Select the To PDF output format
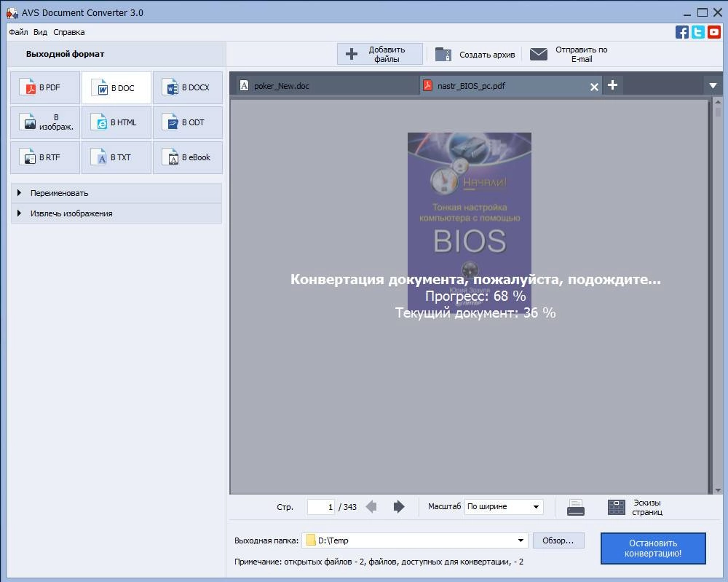This screenshot has width=728, height=582. [x=45, y=87]
